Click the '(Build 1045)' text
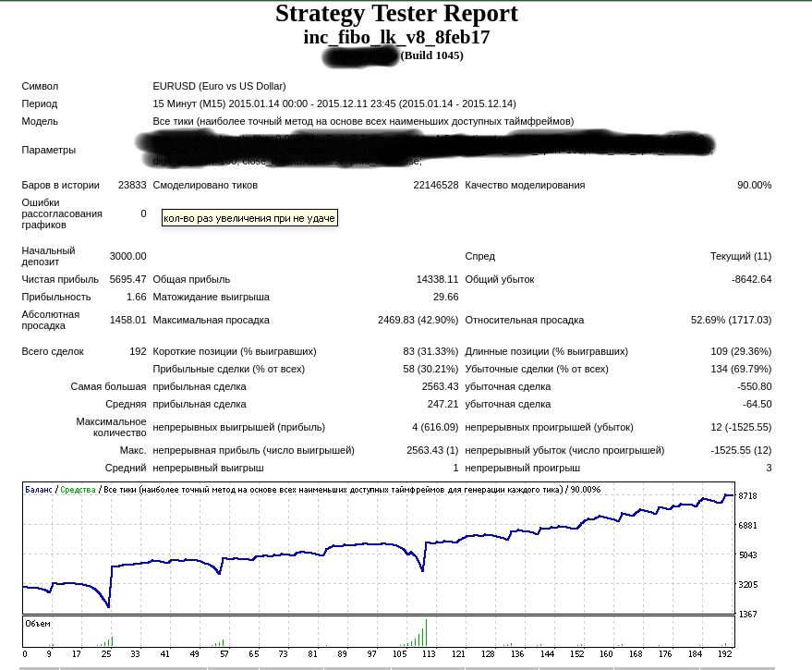Image resolution: width=812 pixels, height=670 pixels. (431, 55)
